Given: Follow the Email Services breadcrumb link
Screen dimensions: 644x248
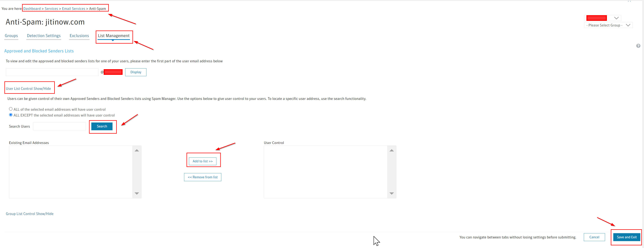Looking at the screenshot, I should 73,9.
